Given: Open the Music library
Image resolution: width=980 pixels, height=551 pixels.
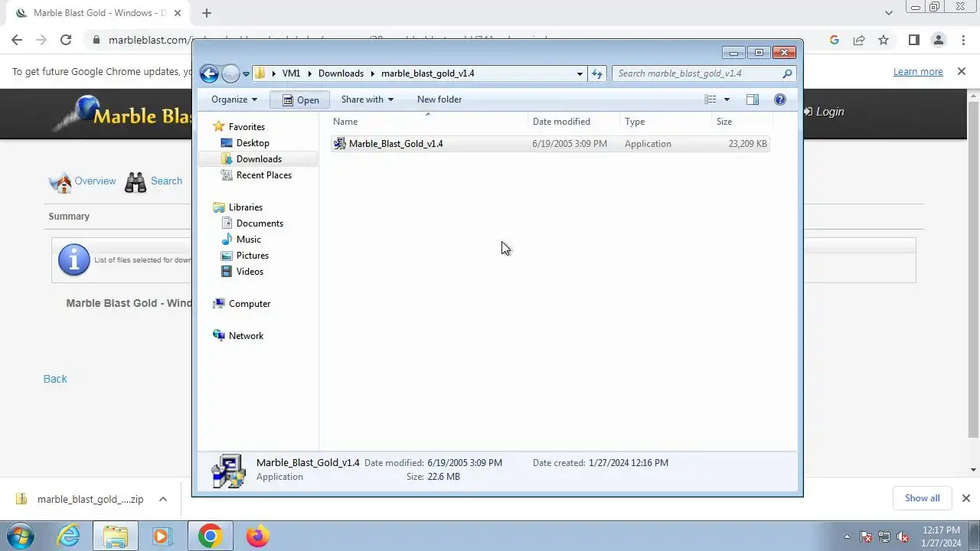Looking at the screenshot, I should click(248, 240).
